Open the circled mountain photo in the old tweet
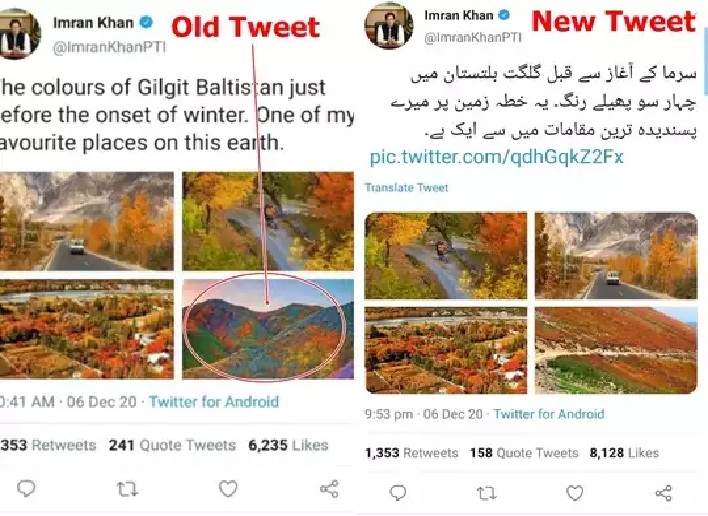 pyautogui.click(x=267, y=325)
